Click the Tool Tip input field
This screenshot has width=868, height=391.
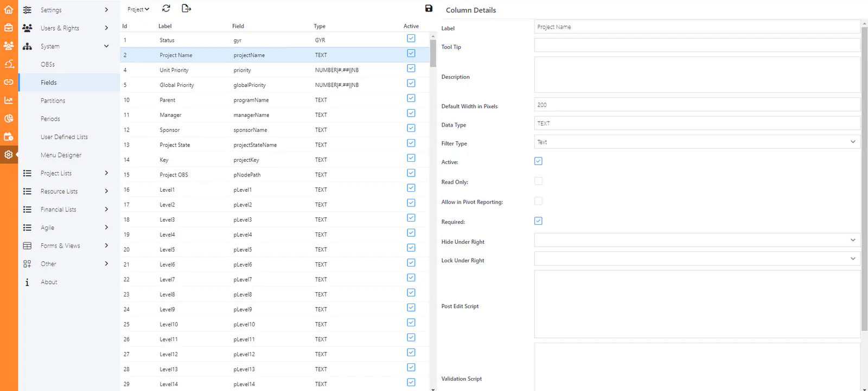[x=697, y=45]
